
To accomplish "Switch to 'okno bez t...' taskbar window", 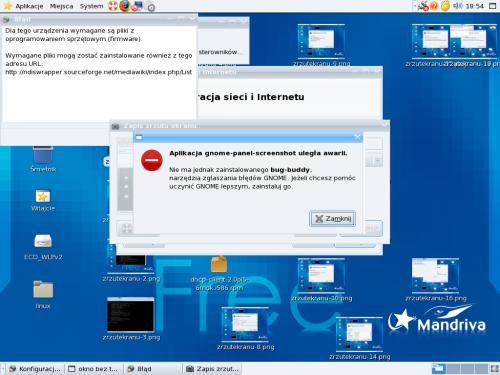I will pos(94,369).
